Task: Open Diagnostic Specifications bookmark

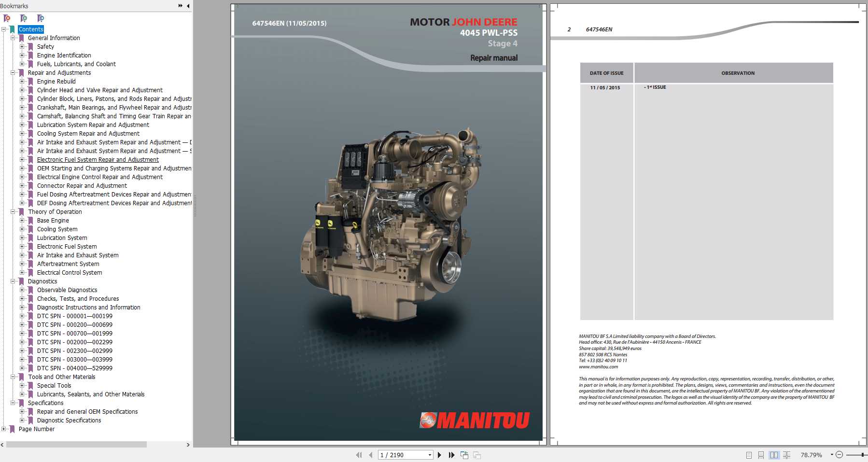Action: pos(69,420)
